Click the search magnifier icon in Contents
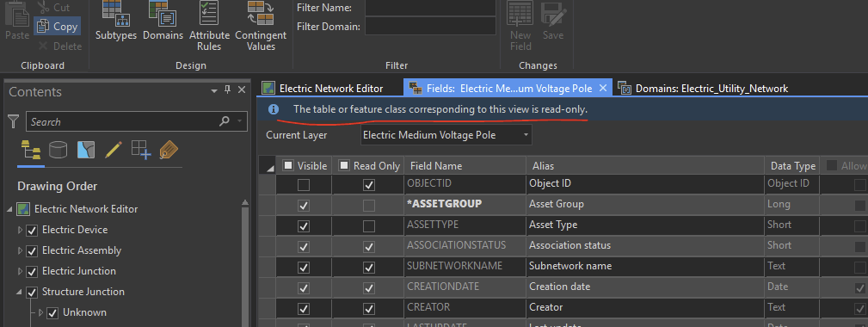This screenshot has height=327, width=868. click(x=225, y=121)
